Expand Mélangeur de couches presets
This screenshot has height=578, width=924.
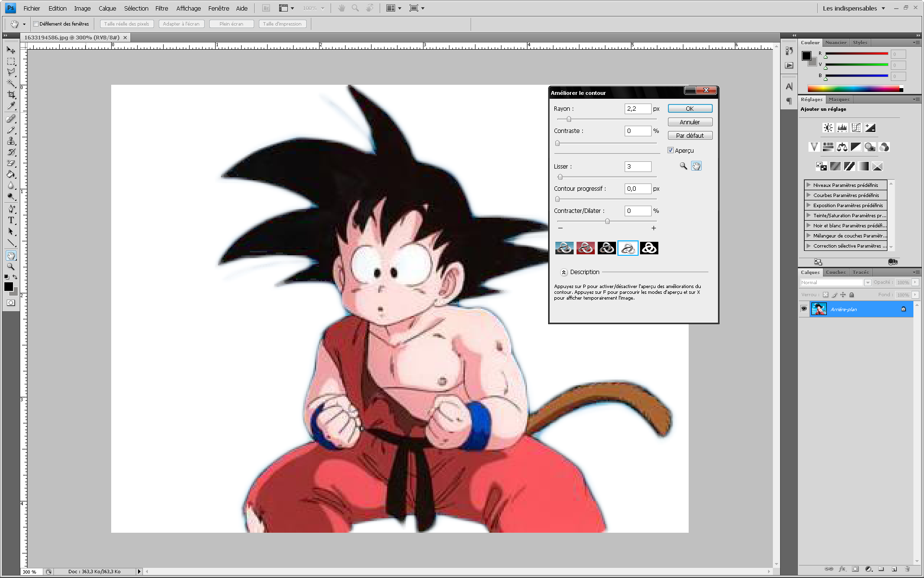click(x=808, y=236)
